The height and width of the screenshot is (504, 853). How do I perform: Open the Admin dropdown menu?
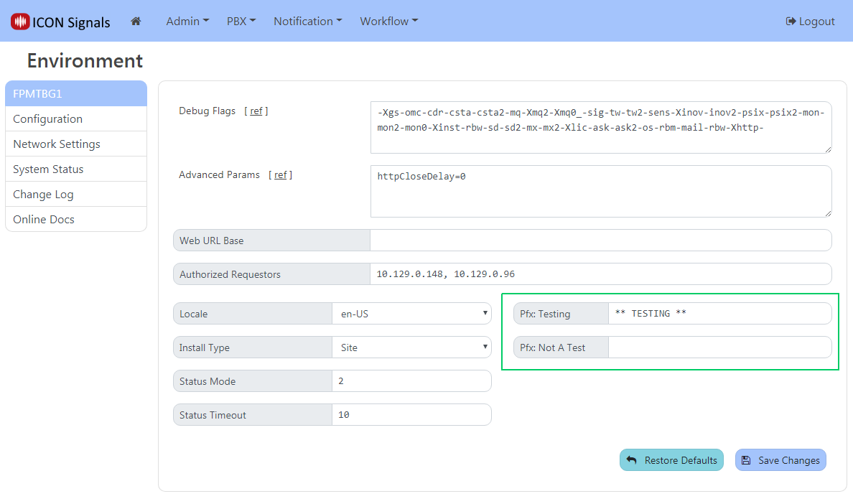click(x=187, y=22)
